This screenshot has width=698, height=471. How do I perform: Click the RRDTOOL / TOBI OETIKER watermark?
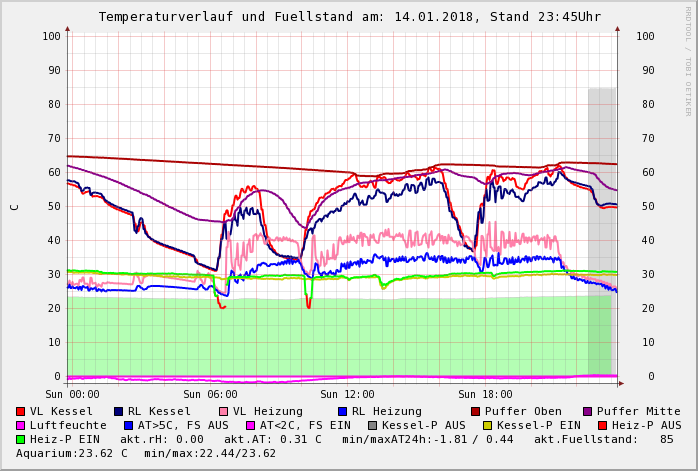coord(687,60)
